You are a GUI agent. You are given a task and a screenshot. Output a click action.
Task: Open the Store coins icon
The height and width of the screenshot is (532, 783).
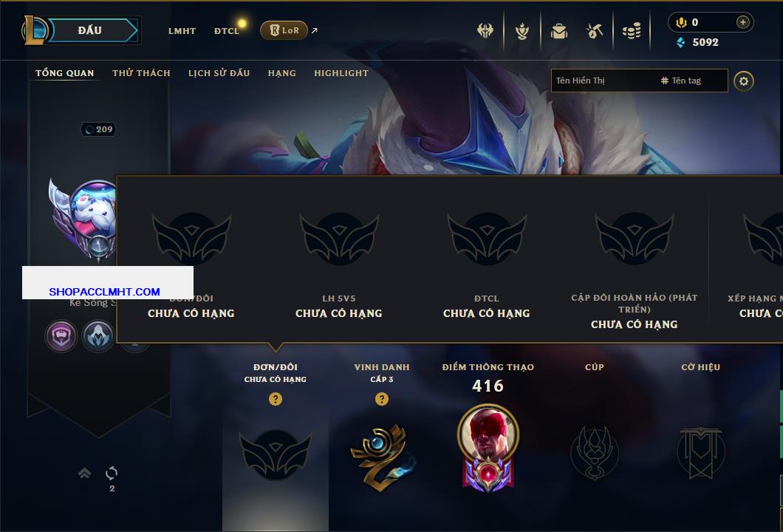(x=632, y=32)
